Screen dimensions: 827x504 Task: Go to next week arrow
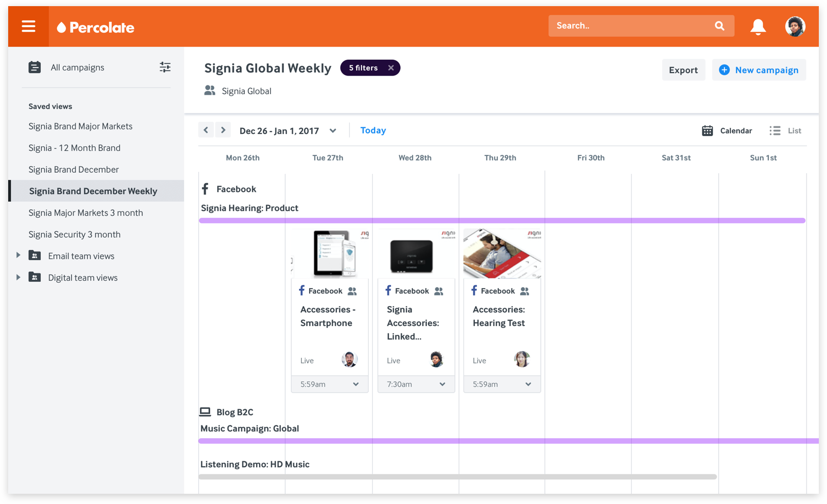[223, 130]
